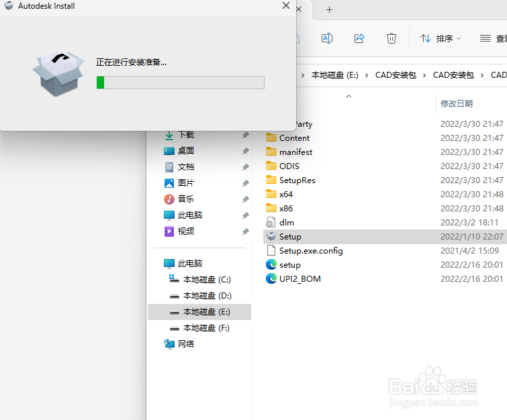Click pin icon next to 桌面
This screenshot has height=420, width=507.
[246, 151]
